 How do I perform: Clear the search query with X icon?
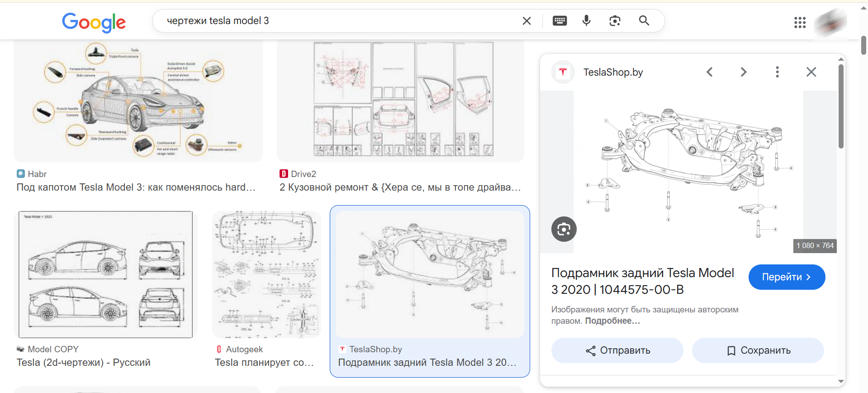point(526,21)
